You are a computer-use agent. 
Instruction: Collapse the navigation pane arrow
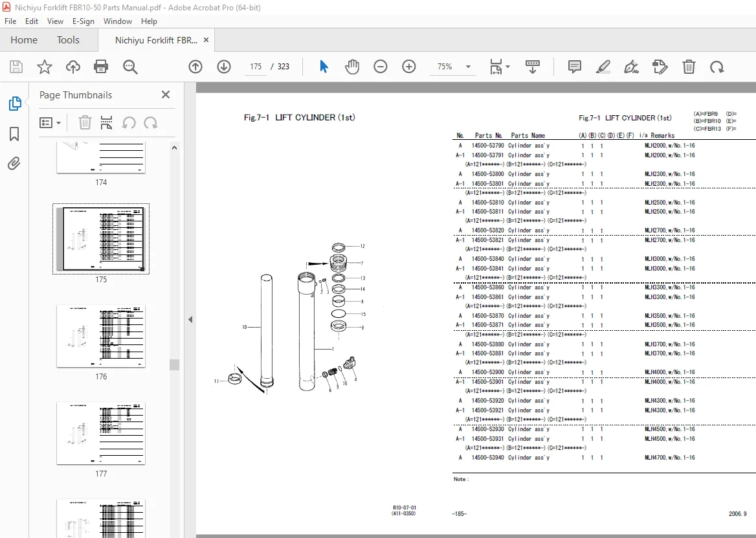[190, 319]
